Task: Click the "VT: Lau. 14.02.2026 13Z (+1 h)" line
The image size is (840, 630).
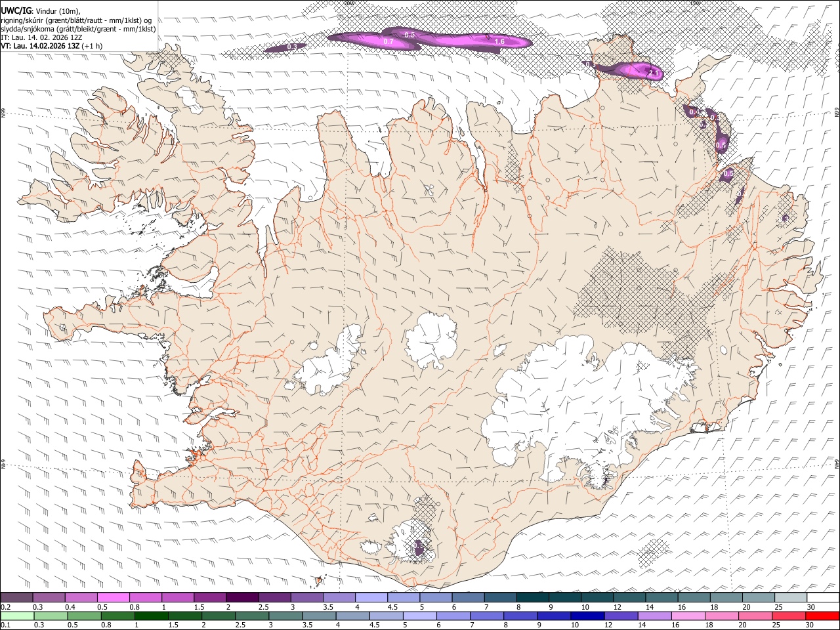Action: [x=52, y=46]
